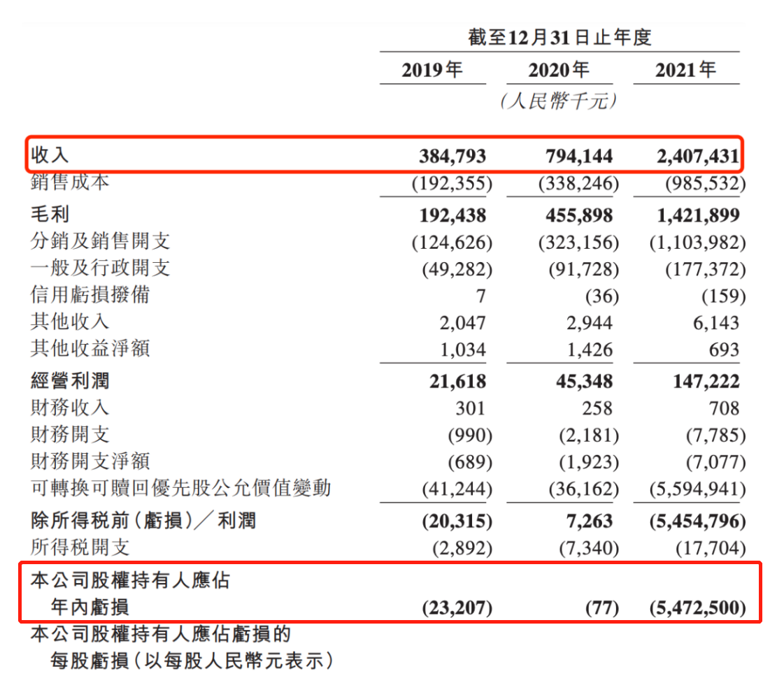Select the 分銷及銷售開支 row label
The height and width of the screenshot is (676, 784).
pyautogui.click(x=100, y=242)
